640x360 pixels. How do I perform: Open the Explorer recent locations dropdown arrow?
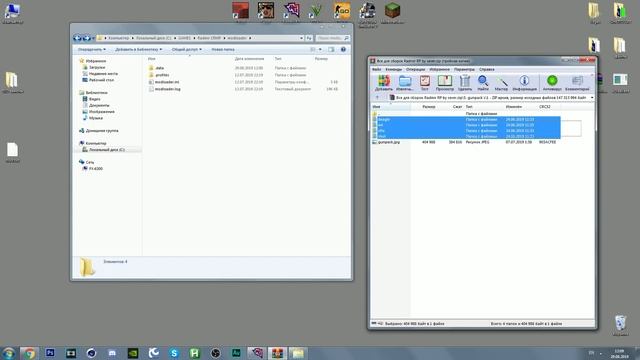(93, 38)
